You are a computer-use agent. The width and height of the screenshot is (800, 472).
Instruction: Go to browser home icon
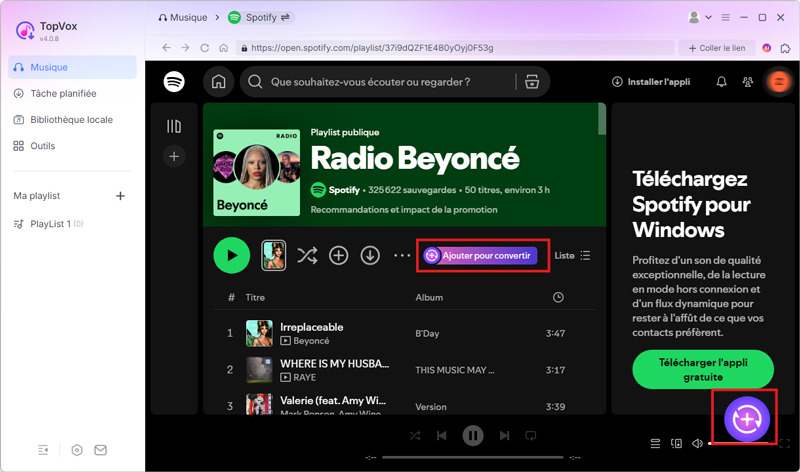[223, 47]
